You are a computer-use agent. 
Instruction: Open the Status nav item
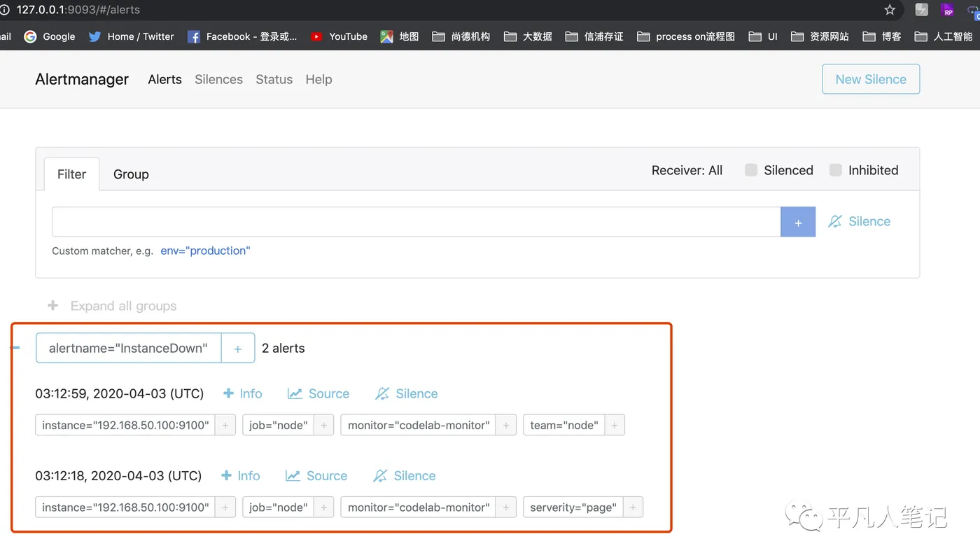pyautogui.click(x=274, y=79)
